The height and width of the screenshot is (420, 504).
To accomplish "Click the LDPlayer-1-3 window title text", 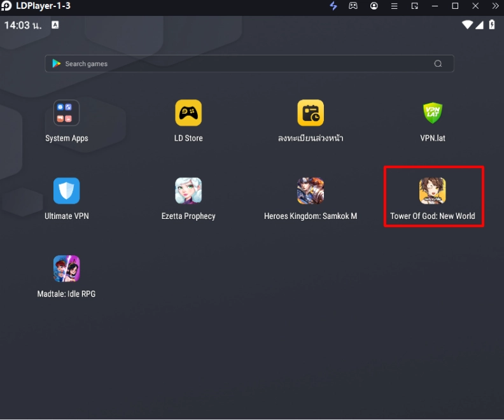I will [x=43, y=6].
